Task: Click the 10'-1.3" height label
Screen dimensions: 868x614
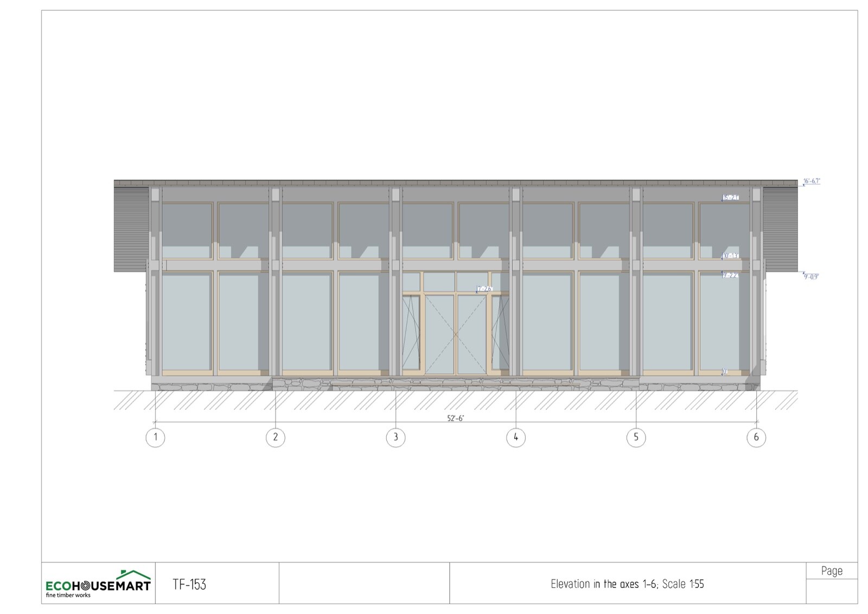Action: pyautogui.click(x=731, y=255)
